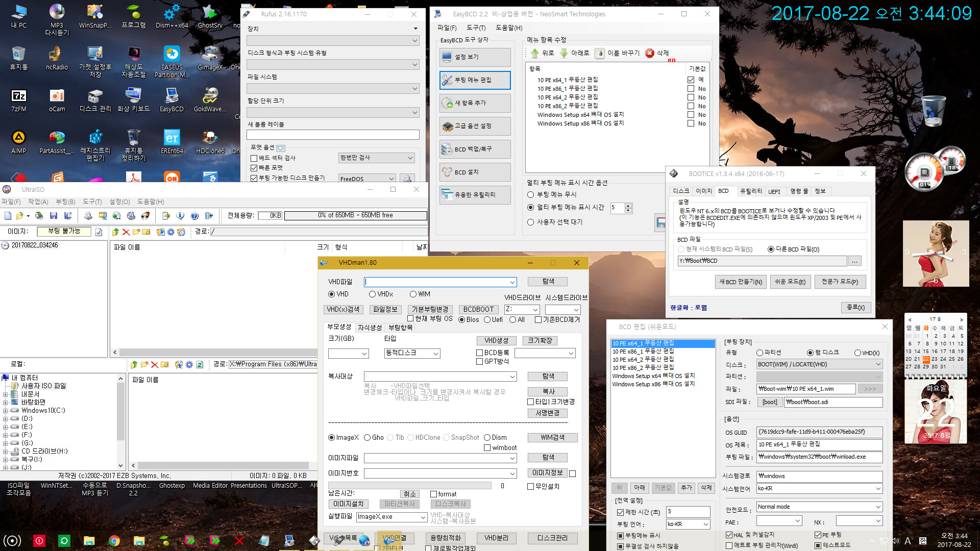The image size is (980, 551).
Task: Open the Dism++x64 desktop icon
Action: (x=171, y=16)
